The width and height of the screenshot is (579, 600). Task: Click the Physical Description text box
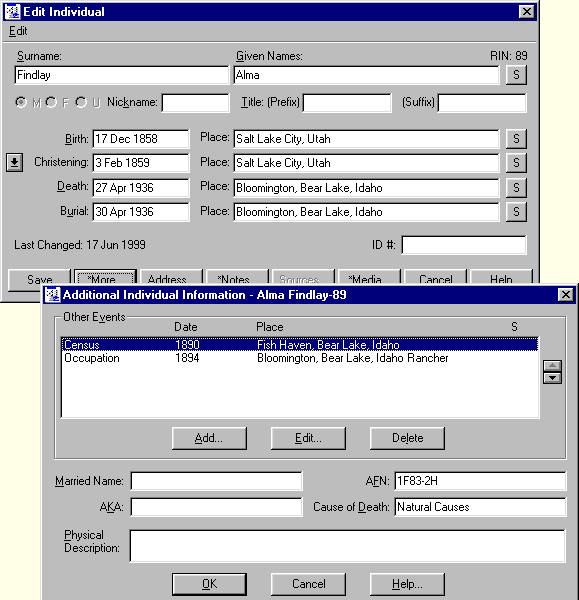(x=347, y=546)
